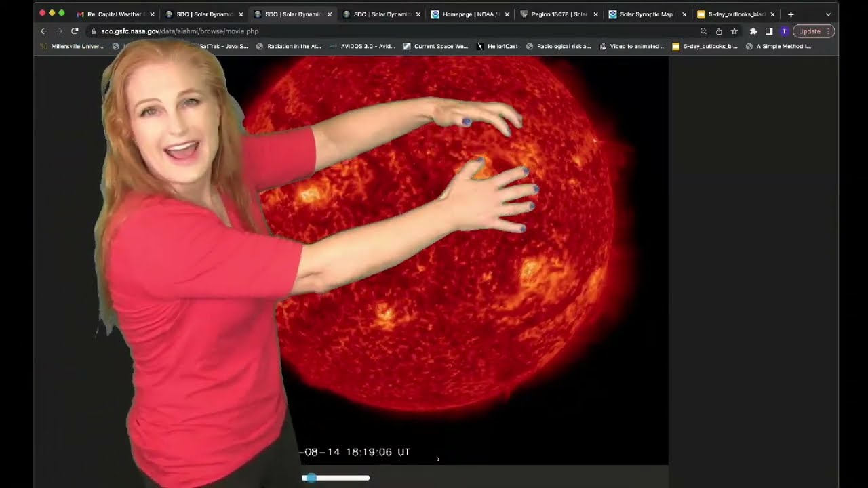
Task: Go back to the previous page
Action: (x=43, y=31)
